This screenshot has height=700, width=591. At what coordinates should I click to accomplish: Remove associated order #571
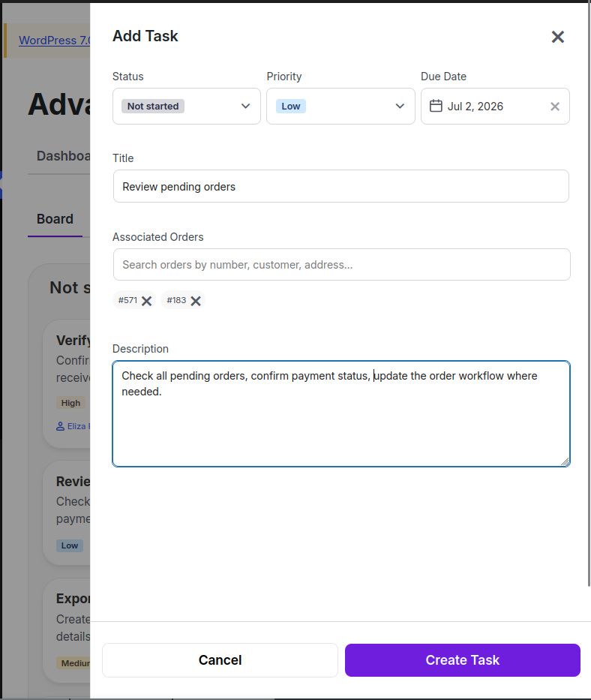[x=146, y=301]
